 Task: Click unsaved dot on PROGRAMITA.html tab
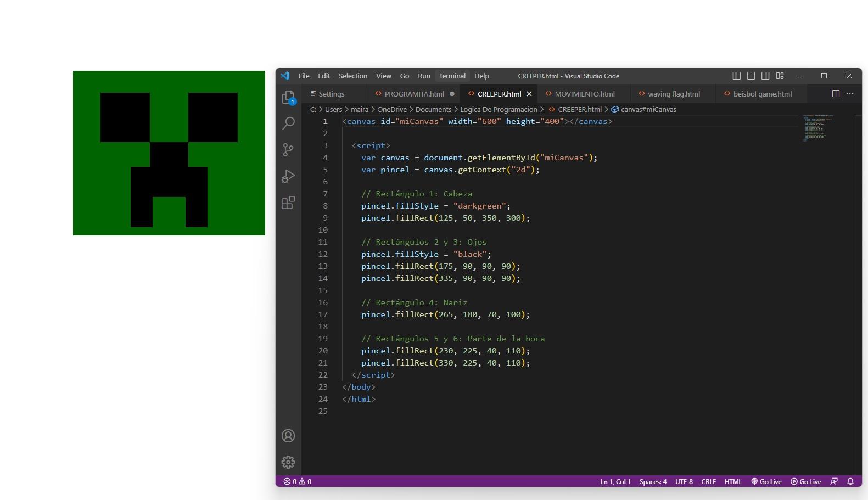(x=452, y=94)
